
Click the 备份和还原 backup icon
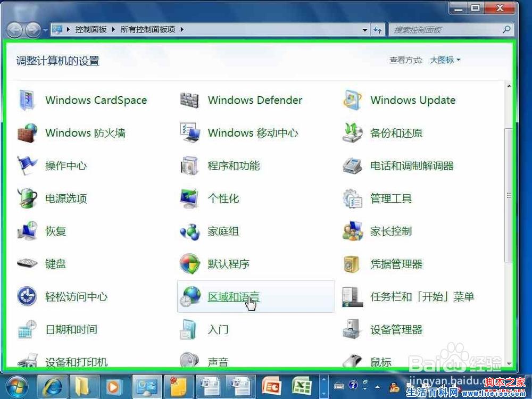pyautogui.click(x=352, y=133)
